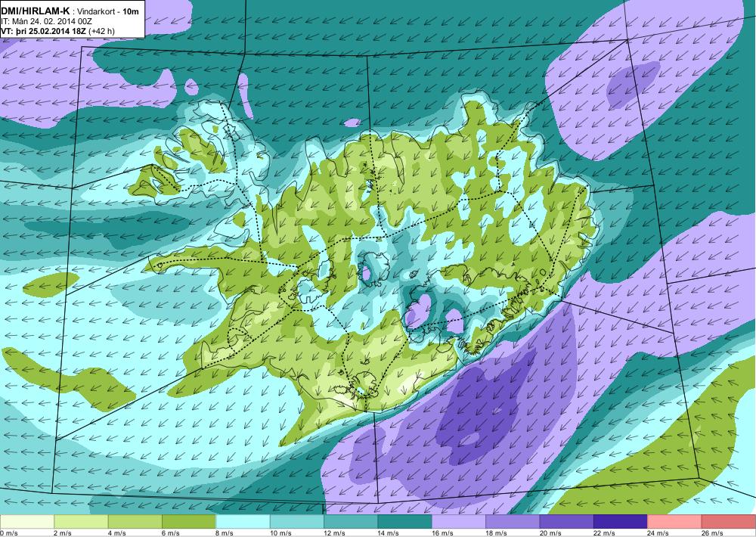Click the "18 m/s" legend label
The width and height of the screenshot is (756, 537).
[x=496, y=533]
